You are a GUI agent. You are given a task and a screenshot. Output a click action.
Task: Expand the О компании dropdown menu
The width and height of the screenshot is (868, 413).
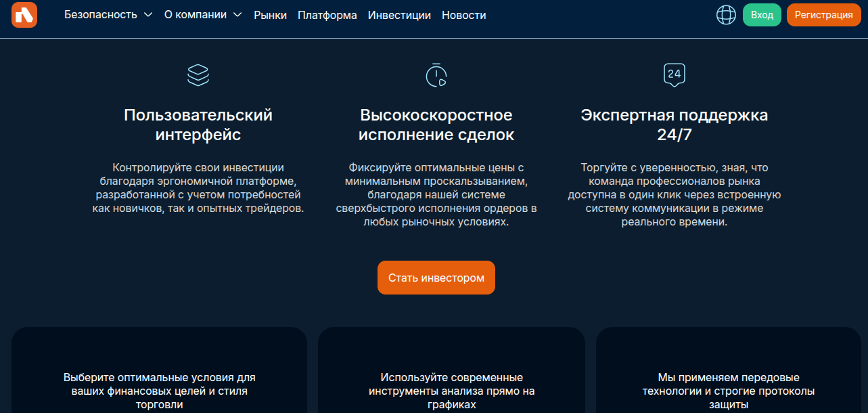coord(202,15)
